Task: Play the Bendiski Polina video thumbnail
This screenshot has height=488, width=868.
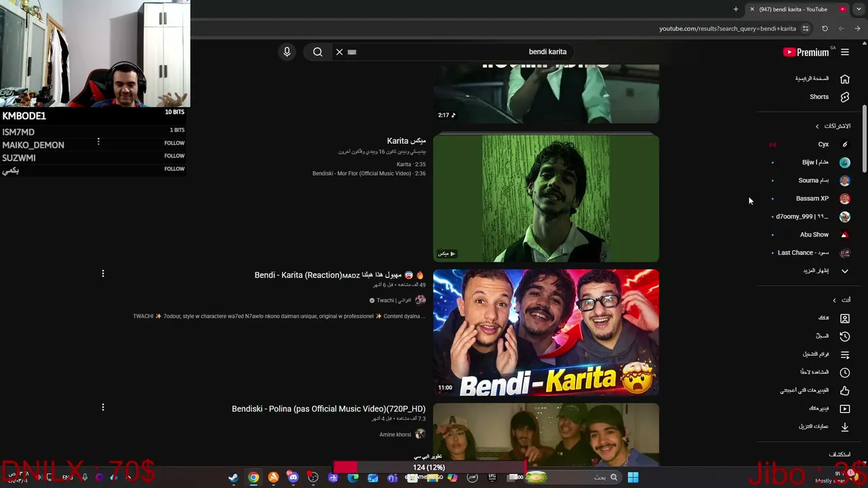Action: [546, 434]
